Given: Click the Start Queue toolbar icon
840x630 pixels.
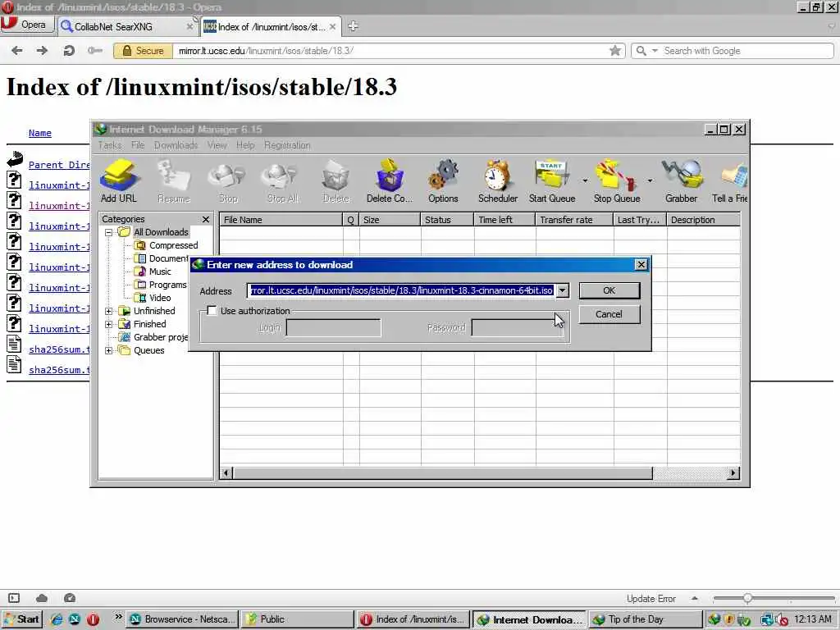Looking at the screenshot, I should tap(552, 181).
